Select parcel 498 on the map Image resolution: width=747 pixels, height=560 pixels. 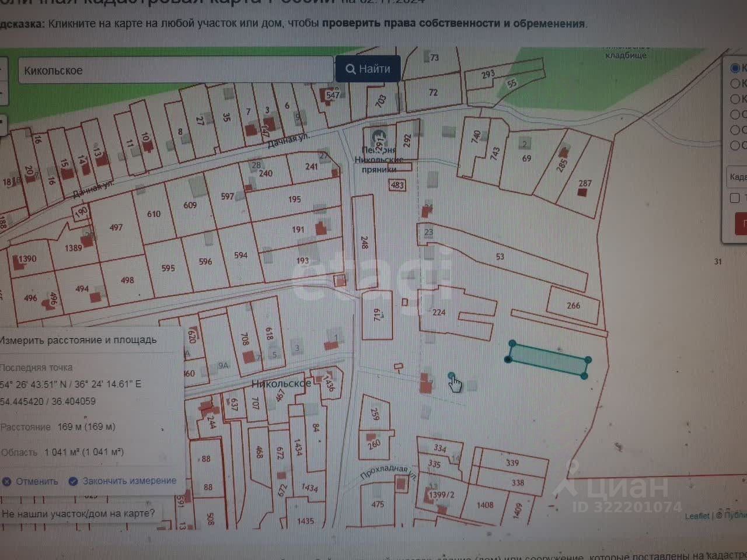click(127, 280)
